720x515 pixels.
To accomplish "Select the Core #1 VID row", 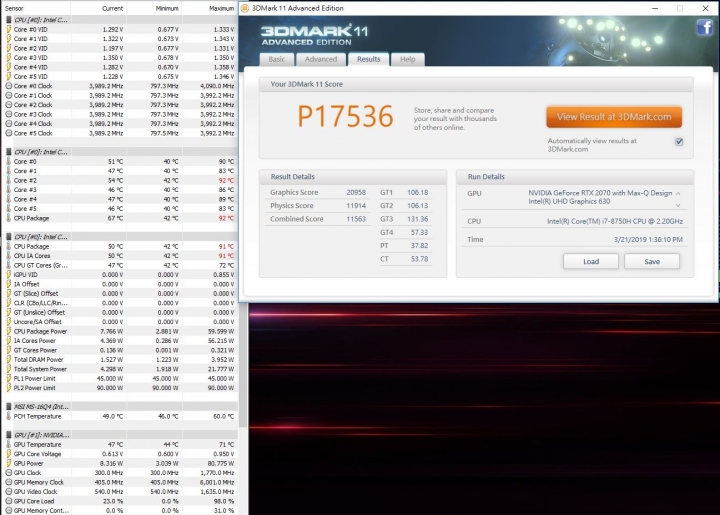I will 120,39.
